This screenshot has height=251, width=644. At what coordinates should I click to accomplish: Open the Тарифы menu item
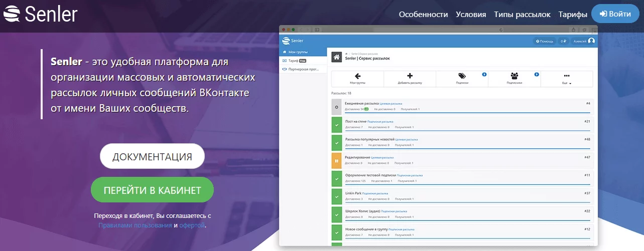(x=573, y=15)
